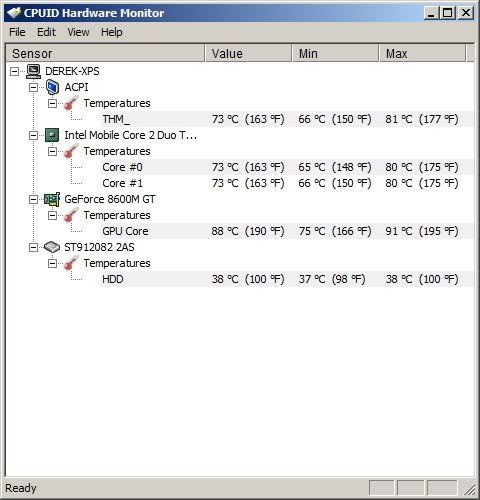480x500 pixels.
Task: Click the ACPI monitor icon
Action: (52, 87)
